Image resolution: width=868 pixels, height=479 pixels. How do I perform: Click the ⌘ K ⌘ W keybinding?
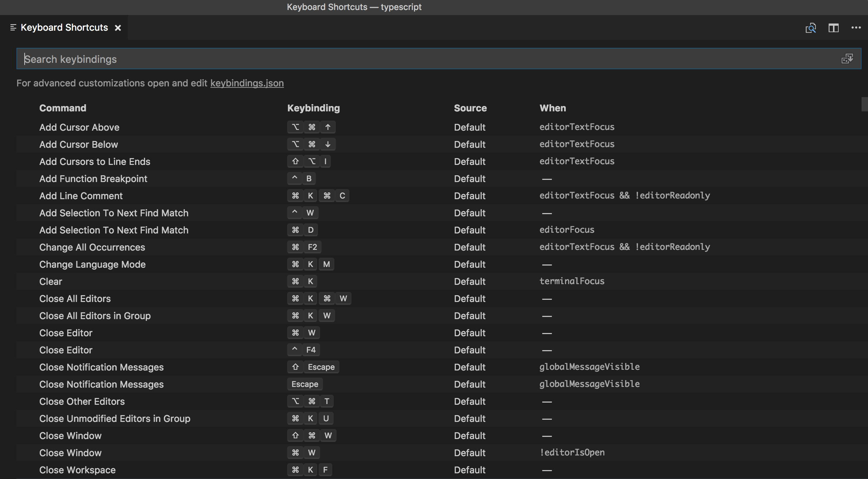pos(319,298)
